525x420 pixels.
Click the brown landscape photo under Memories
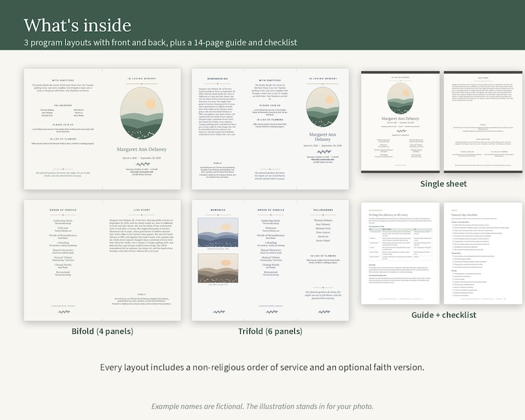click(218, 269)
